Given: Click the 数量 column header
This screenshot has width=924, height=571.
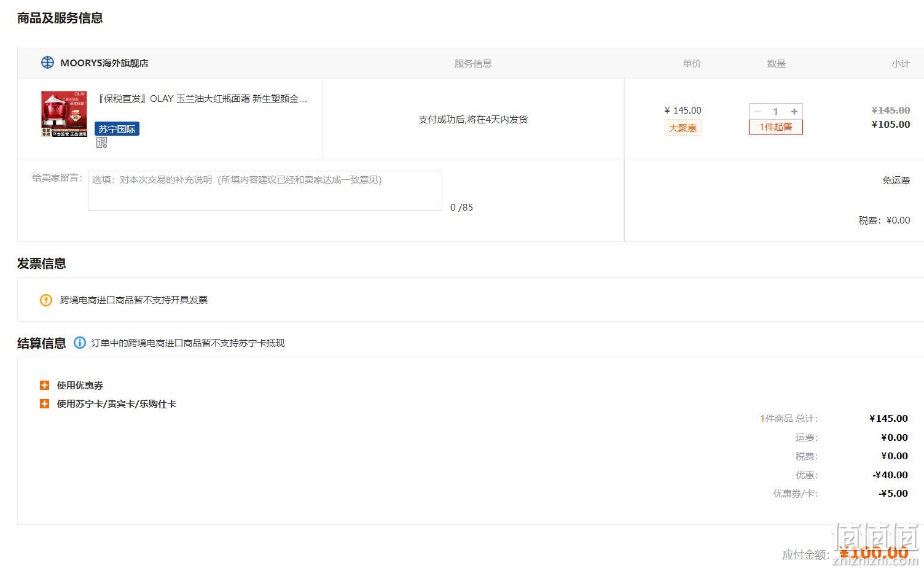Looking at the screenshot, I should coord(777,63).
